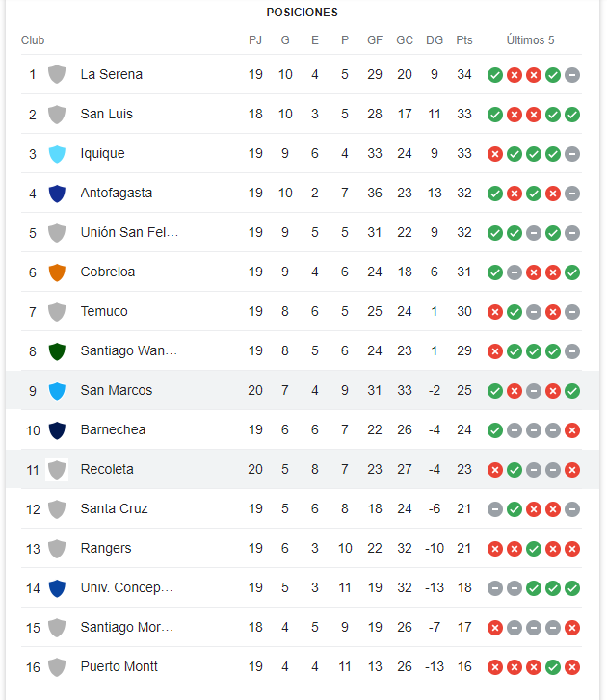Open the La Serena club link
This screenshot has height=700, width=607.
click(111, 74)
